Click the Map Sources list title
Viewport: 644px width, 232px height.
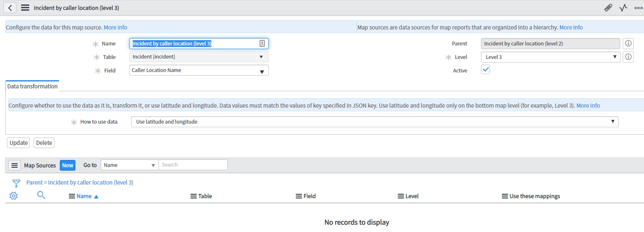40,165
